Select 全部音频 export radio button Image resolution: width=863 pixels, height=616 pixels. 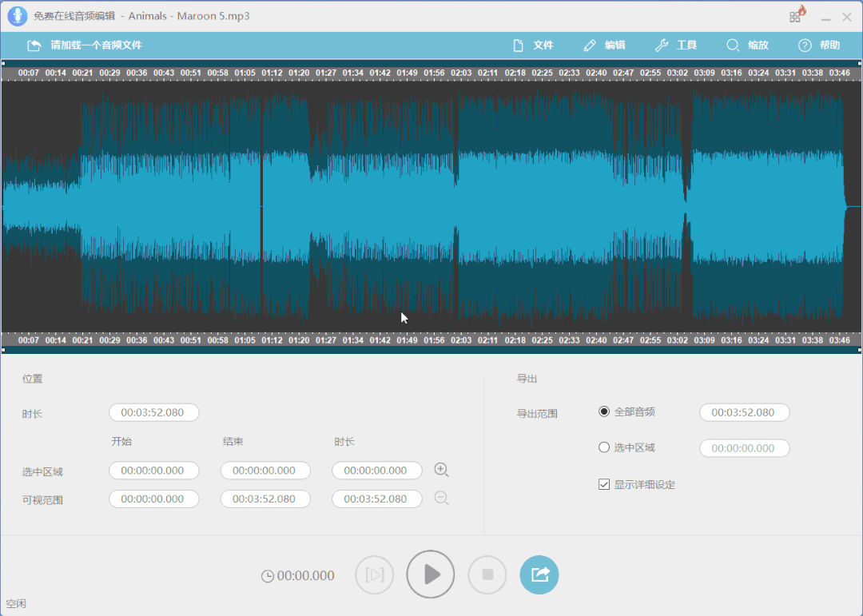click(604, 411)
